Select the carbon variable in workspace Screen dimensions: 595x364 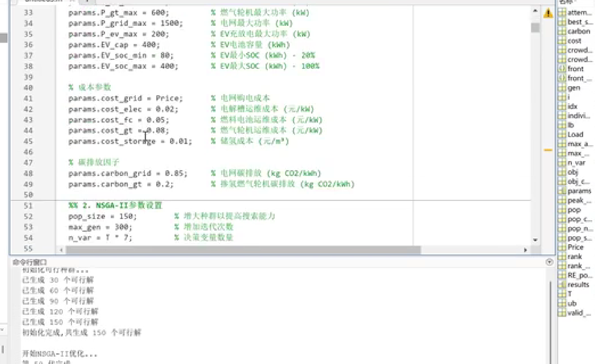click(579, 32)
